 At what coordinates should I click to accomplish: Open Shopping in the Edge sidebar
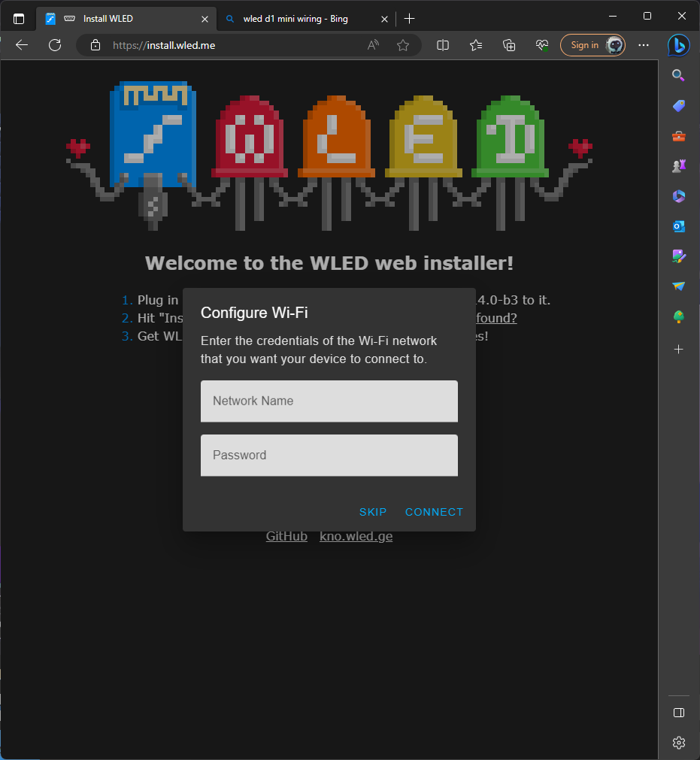(x=678, y=106)
